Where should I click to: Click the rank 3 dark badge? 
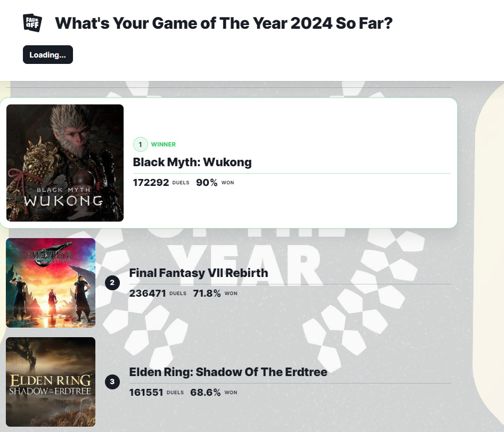[112, 381]
